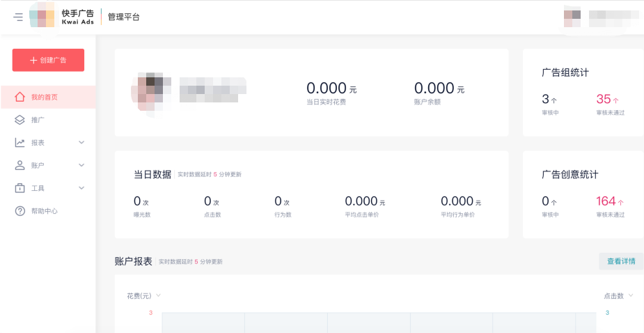Image resolution: width=644 pixels, height=333 pixels.
Task: Open the 账户 menu item
Action: click(x=48, y=165)
